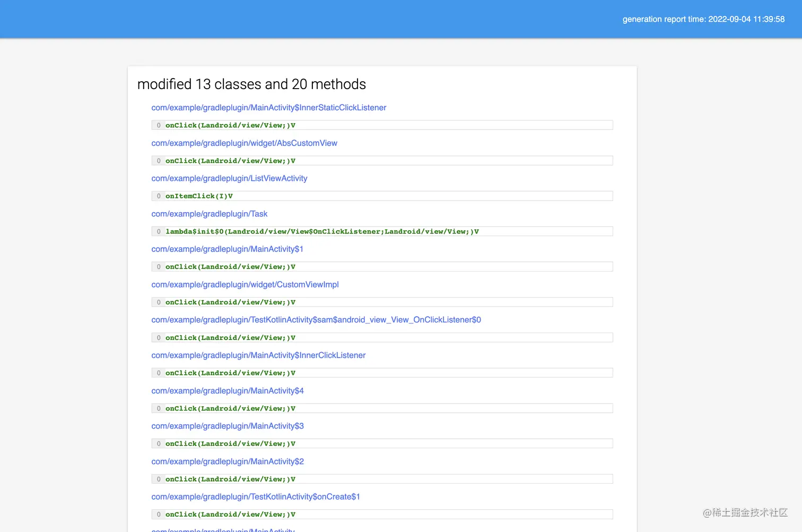802x532 pixels.
Task: Select onClick method row under AbsCustomView
Action: point(382,160)
